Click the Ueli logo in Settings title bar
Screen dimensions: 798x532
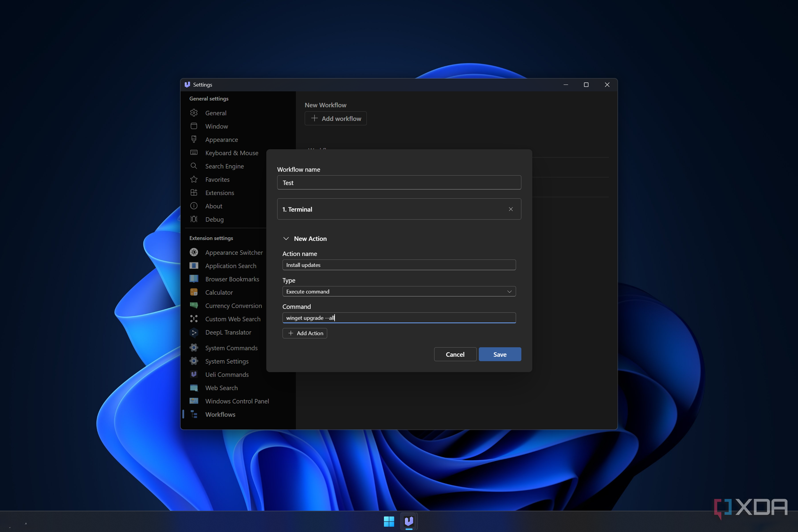[x=187, y=85]
